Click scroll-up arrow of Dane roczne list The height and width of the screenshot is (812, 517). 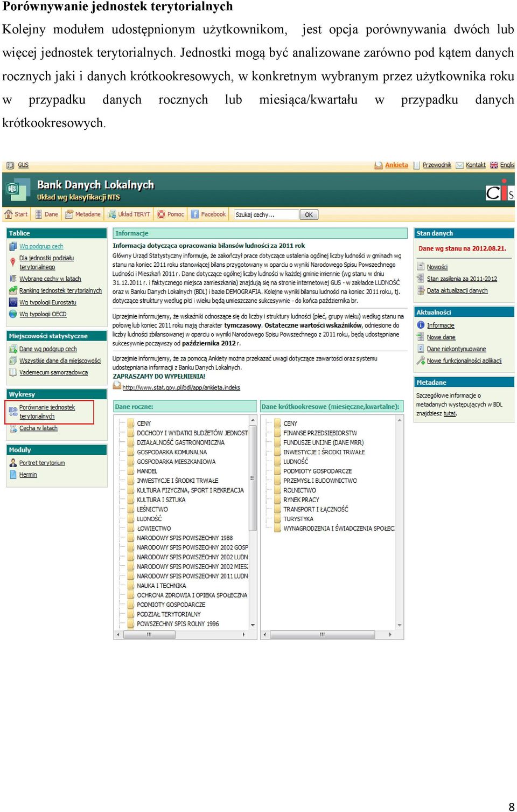pyautogui.click(x=253, y=420)
